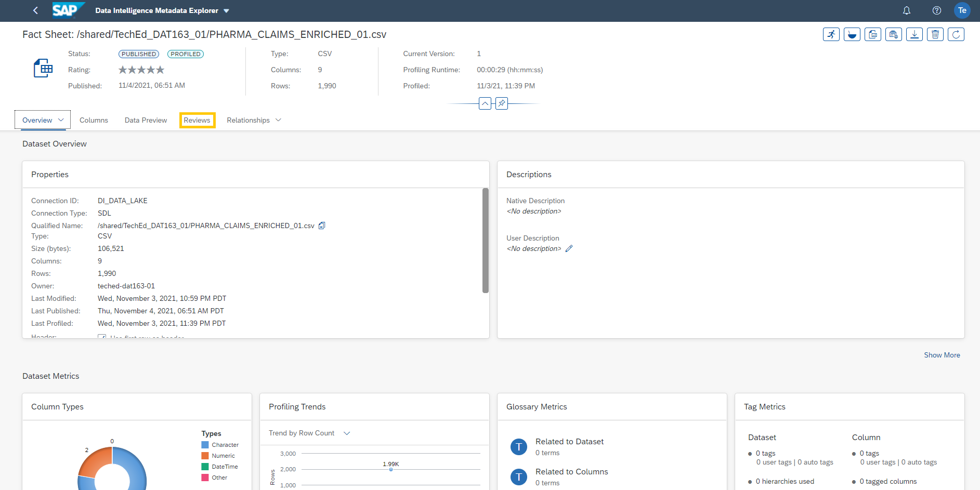
Task: Click the 1.99K data point on trend chart
Action: [x=391, y=469]
